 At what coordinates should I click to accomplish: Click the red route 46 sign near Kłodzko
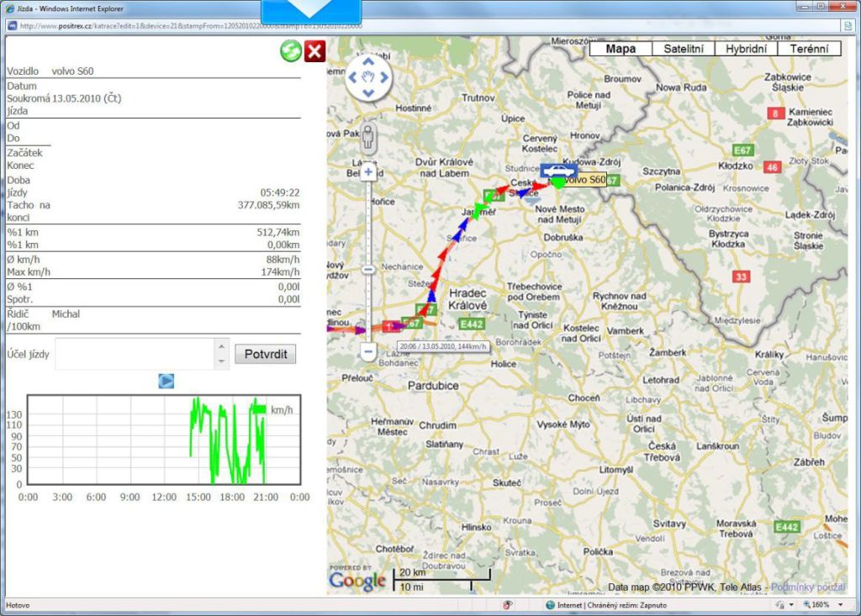(772, 167)
